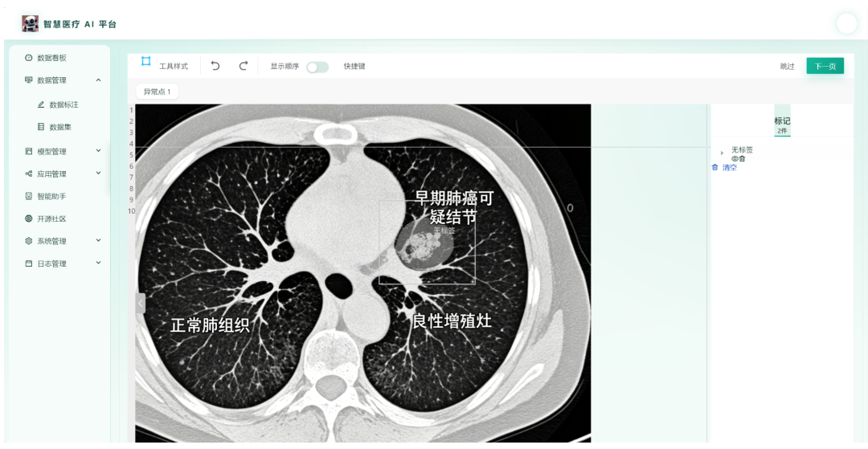Screen dimensions: 868x449
Task: Click the 系统管理 gear icon
Action: pyautogui.click(x=29, y=241)
